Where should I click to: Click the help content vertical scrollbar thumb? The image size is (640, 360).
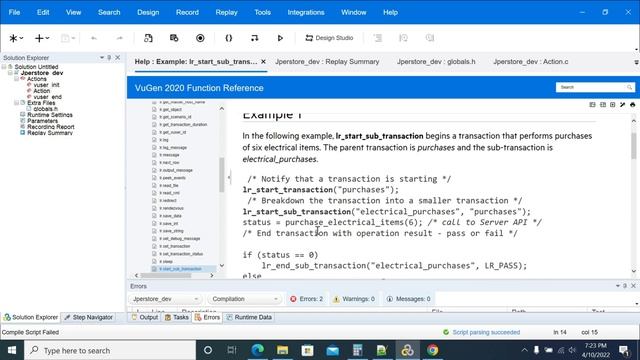tap(633, 146)
